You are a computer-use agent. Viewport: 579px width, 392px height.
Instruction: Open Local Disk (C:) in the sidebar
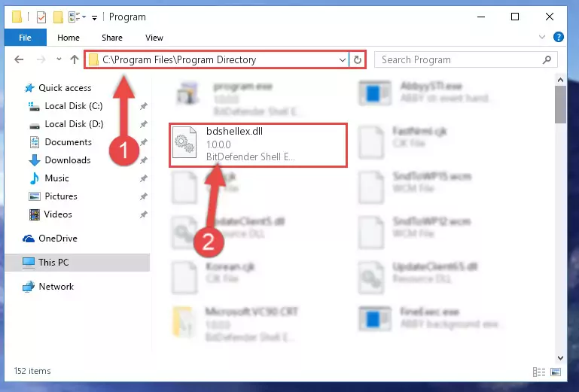66,106
